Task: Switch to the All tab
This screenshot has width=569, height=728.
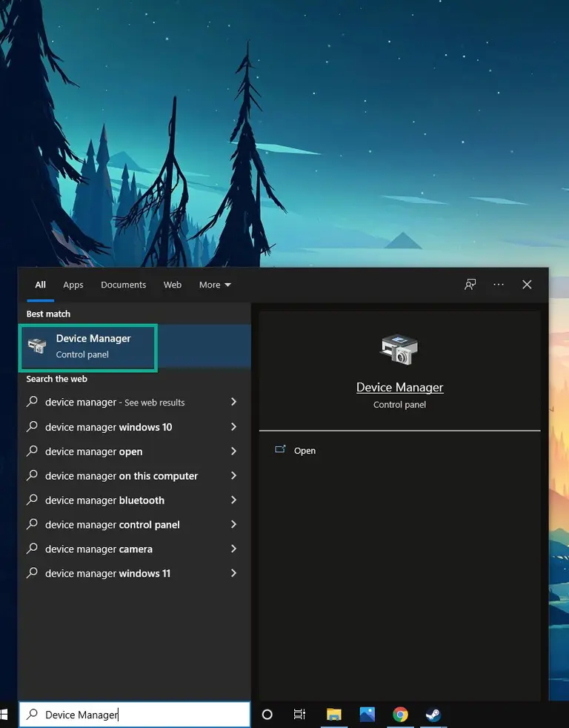Action: [x=40, y=285]
